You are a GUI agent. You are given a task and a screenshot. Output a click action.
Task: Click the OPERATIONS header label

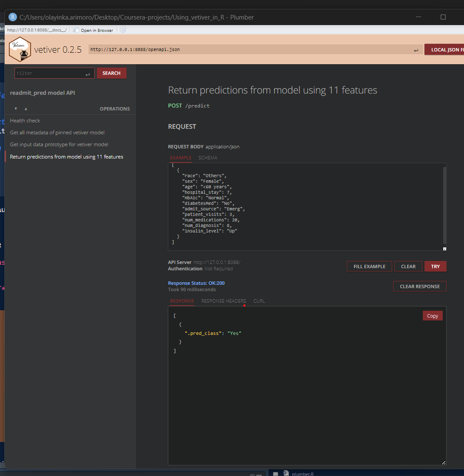(115, 109)
